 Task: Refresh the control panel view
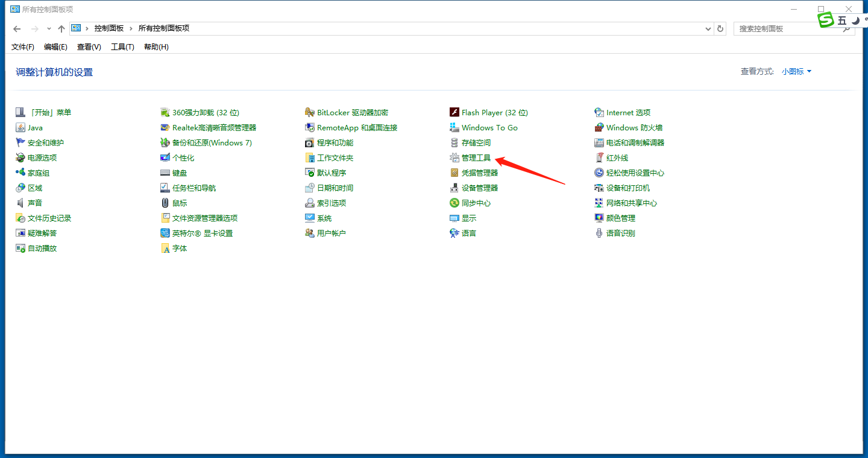(x=720, y=28)
